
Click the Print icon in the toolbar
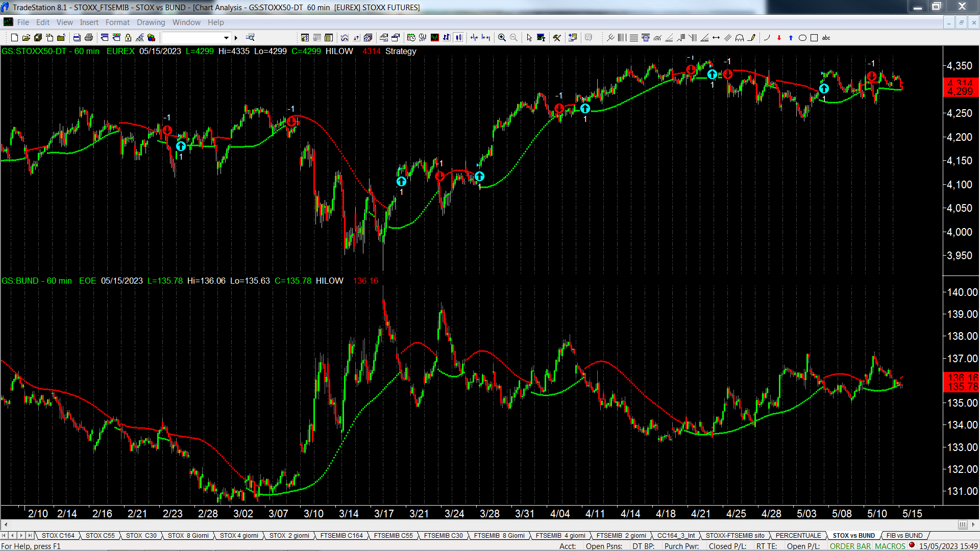click(x=89, y=38)
